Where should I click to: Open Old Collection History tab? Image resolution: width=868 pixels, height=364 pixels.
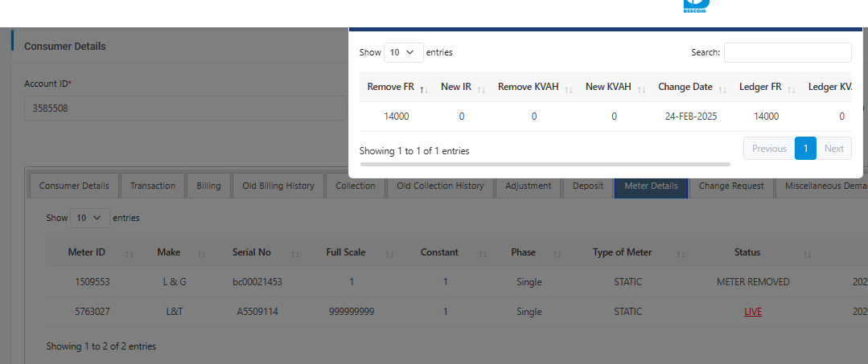coord(440,186)
